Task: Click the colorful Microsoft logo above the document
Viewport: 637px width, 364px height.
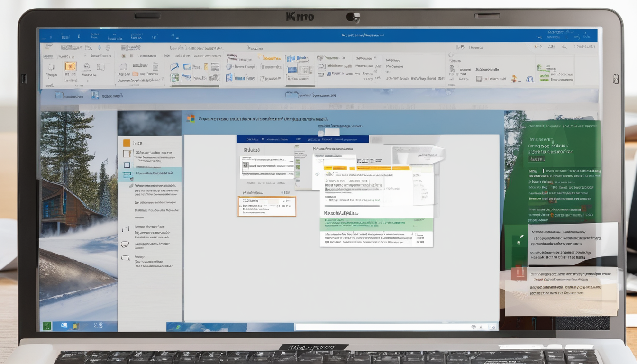Action: [x=191, y=119]
